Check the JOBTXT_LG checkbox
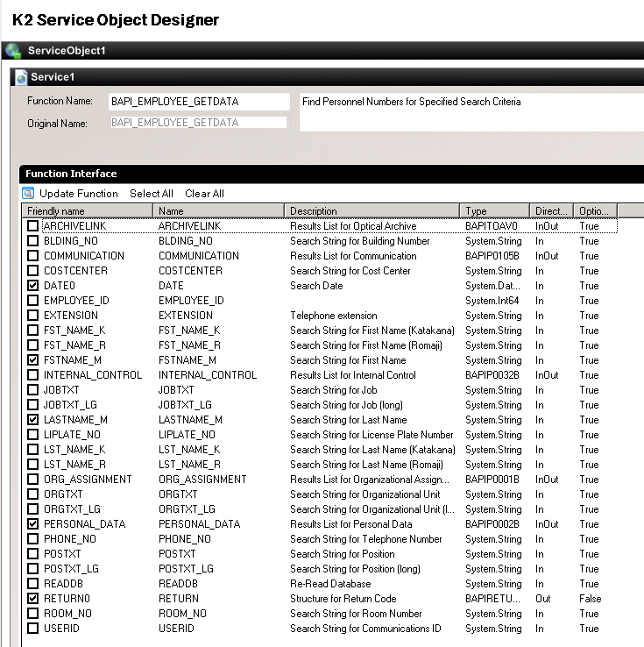This screenshot has width=644, height=647. point(33,405)
